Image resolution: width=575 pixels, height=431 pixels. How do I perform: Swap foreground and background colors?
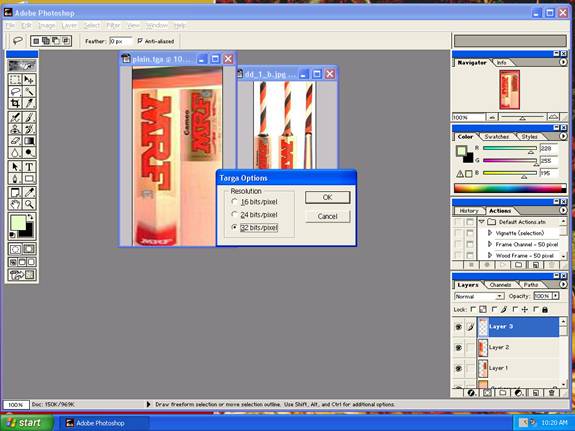pyautogui.click(x=31, y=217)
